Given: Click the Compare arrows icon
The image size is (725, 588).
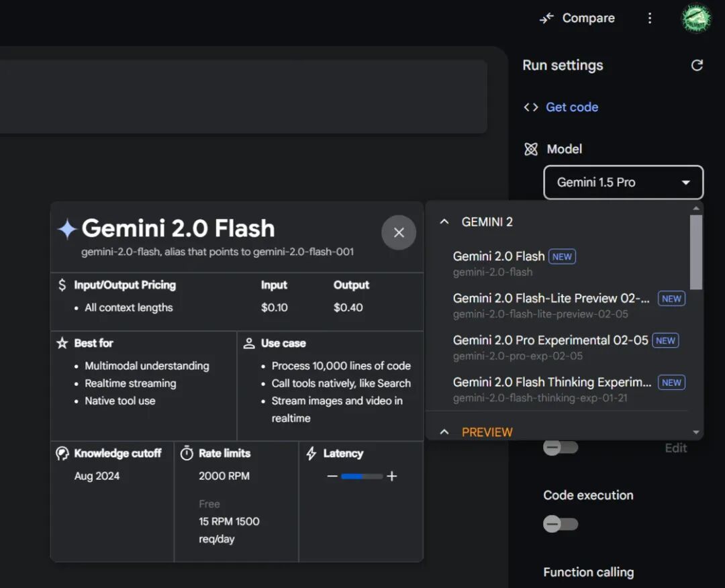Looking at the screenshot, I should 546,18.
